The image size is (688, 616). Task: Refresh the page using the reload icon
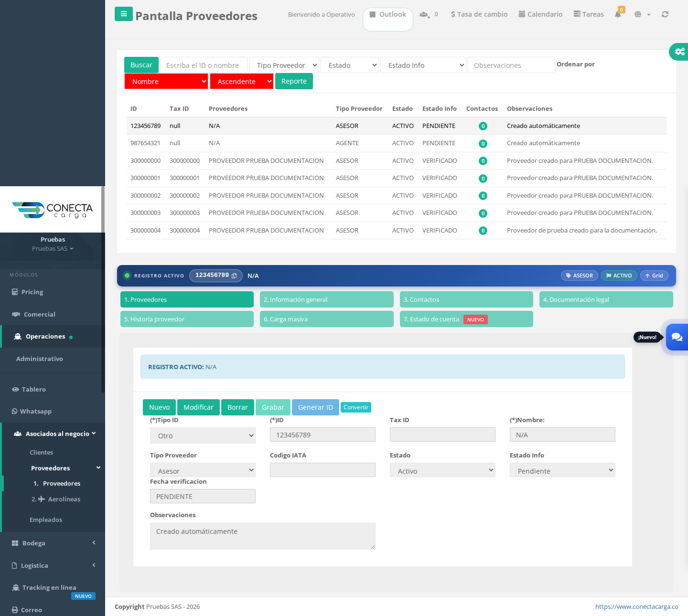point(665,14)
